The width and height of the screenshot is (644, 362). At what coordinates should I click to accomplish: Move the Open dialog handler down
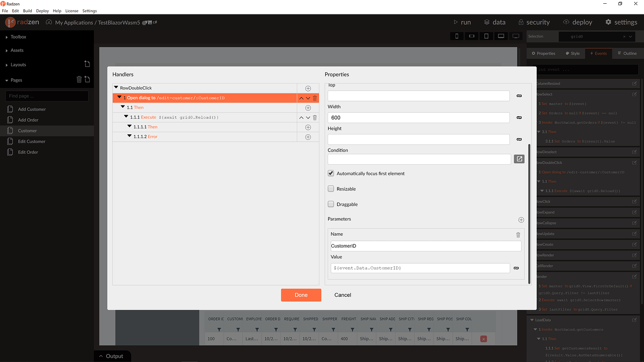tap(308, 98)
